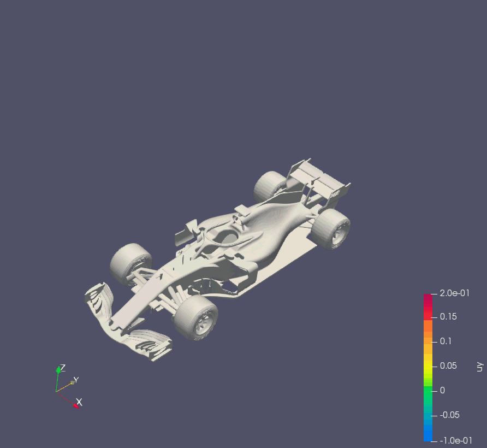This screenshot has width=487, height=448.
Task: Click the '0.05' legend tick label
Action: coord(448,366)
